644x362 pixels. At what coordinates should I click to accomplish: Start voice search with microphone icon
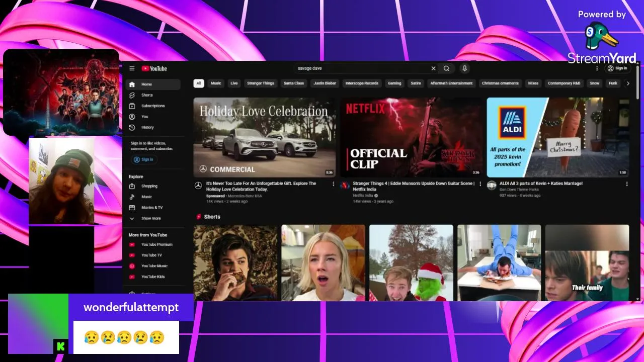464,68
